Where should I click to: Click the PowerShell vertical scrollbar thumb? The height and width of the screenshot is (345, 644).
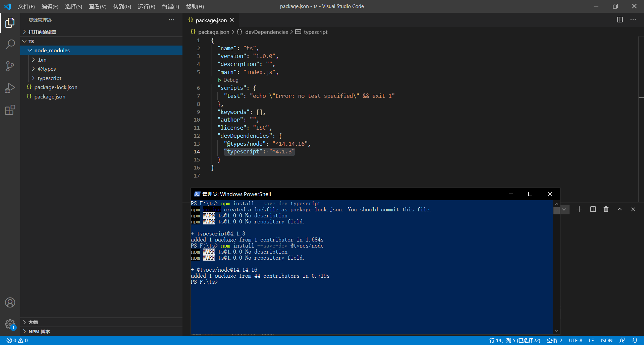click(556, 211)
